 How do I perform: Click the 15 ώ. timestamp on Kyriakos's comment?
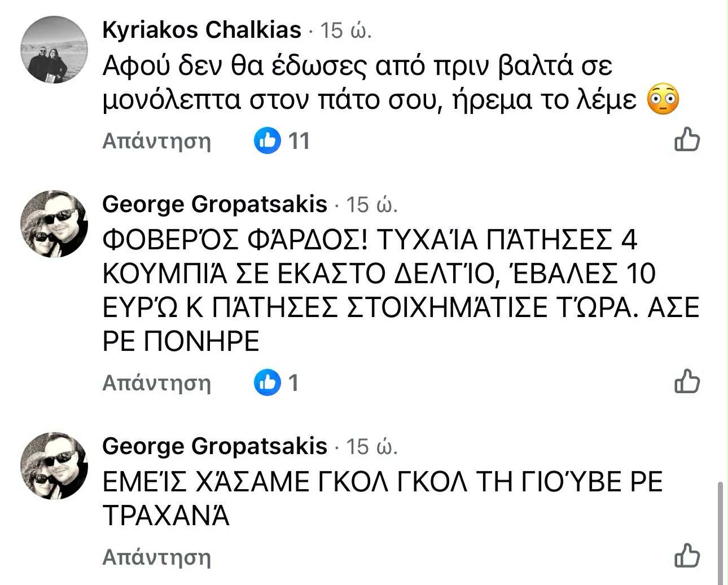click(x=346, y=30)
